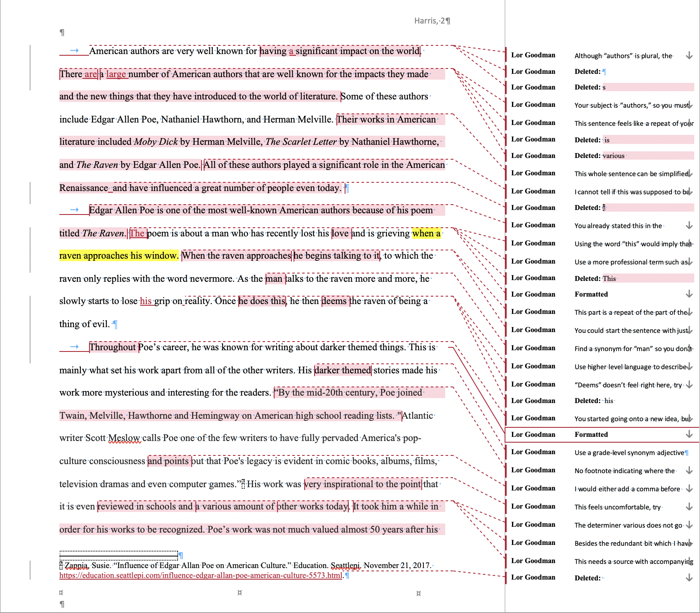Viewport: 700px width, 613px height.
Task: Expand the 'Although "authors" is plural' comment
Action: click(x=689, y=55)
